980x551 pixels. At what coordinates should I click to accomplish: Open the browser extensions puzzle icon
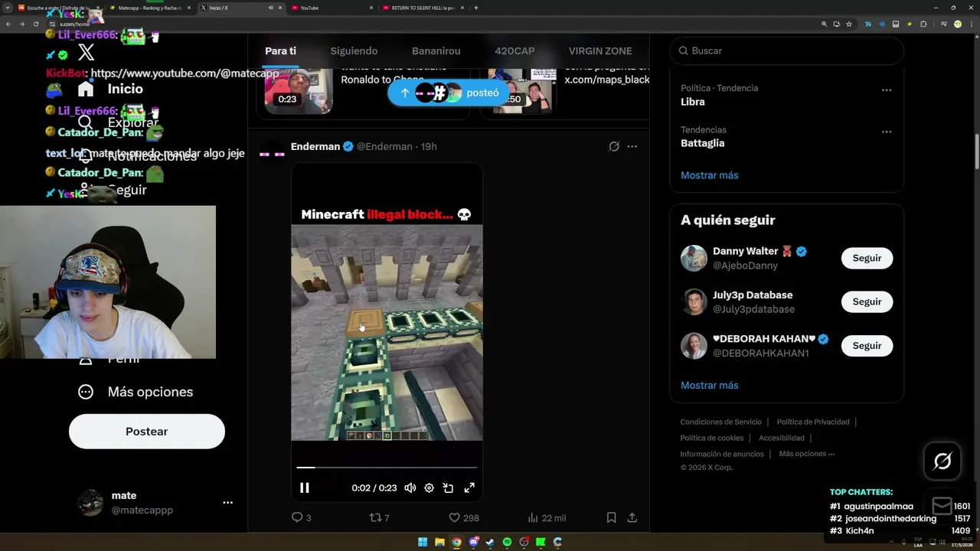pyautogui.click(x=923, y=24)
